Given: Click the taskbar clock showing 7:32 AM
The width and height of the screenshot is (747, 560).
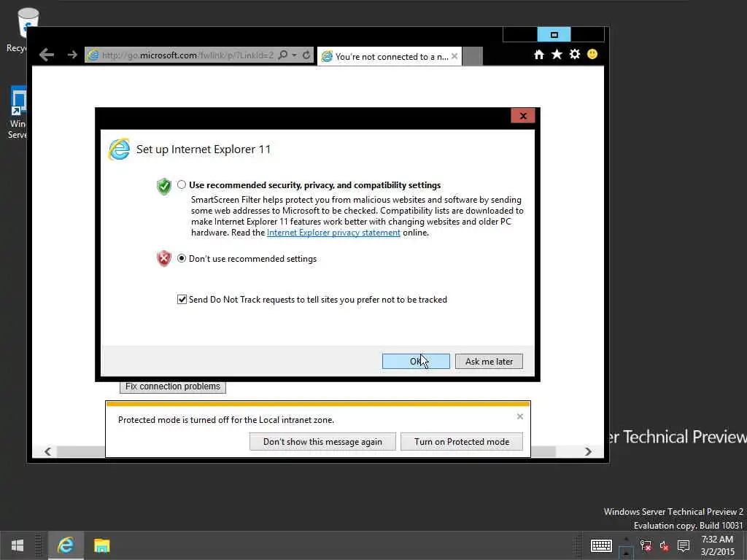Looking at the screenshot, I should [x=718, y=545].
